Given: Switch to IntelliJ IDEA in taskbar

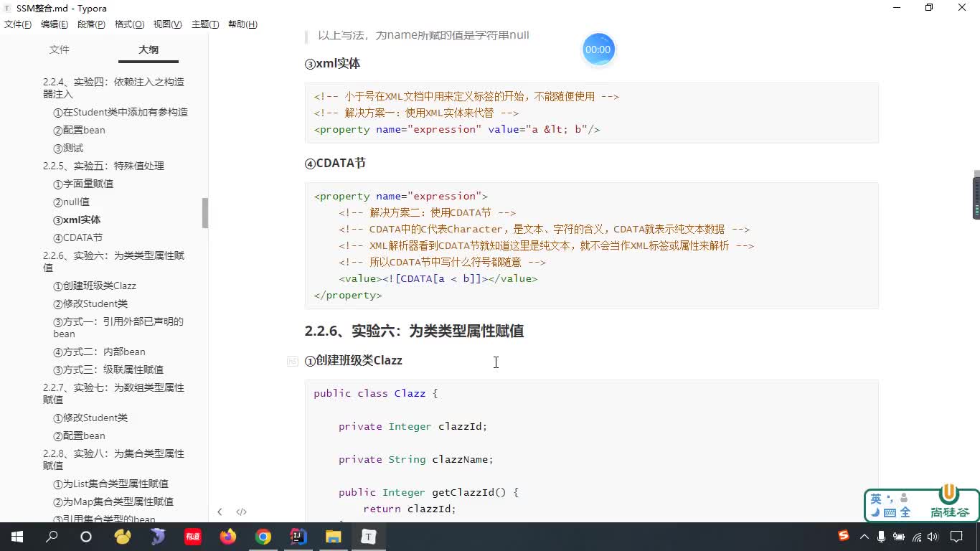Looking at the screenshot, I should 298,536.
